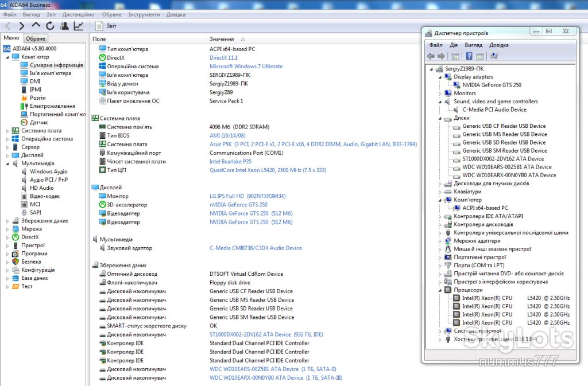Collapse the Мультимедіа tree node
The width and height of the screenshot is (588, 386).
pos(7,164)
